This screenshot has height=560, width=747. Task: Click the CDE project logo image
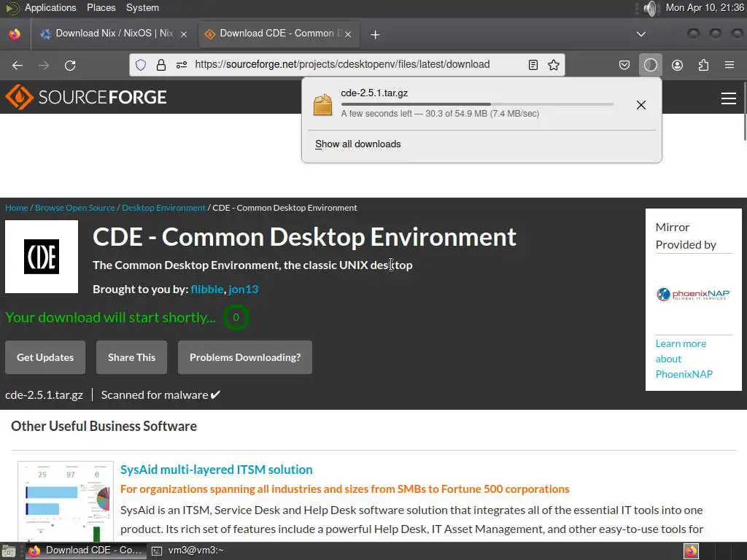pos(42,257)
